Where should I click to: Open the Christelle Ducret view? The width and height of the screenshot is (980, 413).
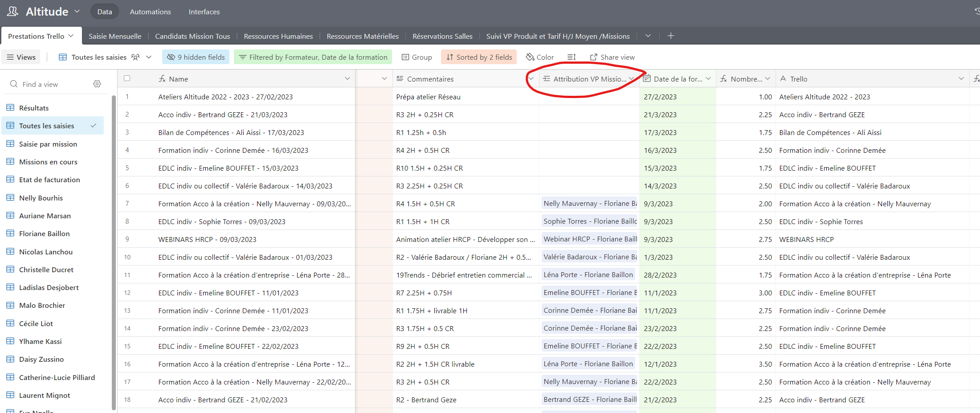(x=53, y=270)
